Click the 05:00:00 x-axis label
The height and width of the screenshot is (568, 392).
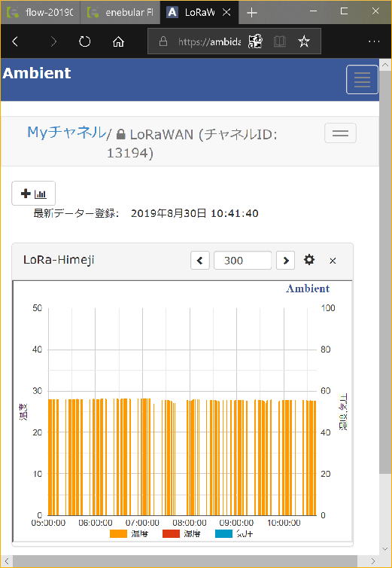(48, 523)
